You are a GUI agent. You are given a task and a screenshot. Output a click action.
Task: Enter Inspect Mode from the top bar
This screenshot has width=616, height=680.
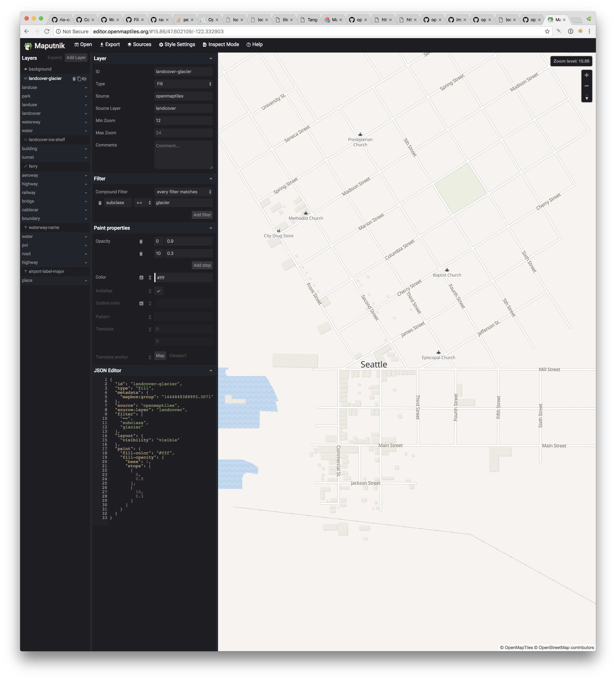(221, 44)
